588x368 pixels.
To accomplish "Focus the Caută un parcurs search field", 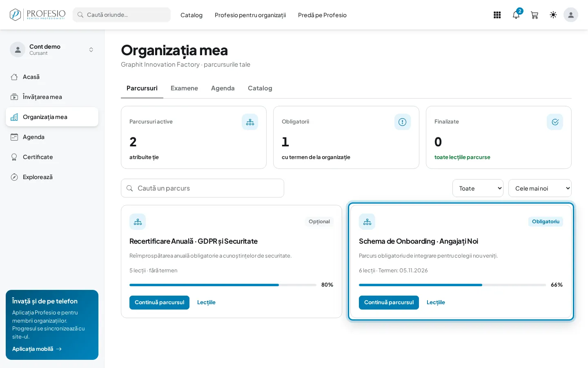I will (x=203, y=188).
